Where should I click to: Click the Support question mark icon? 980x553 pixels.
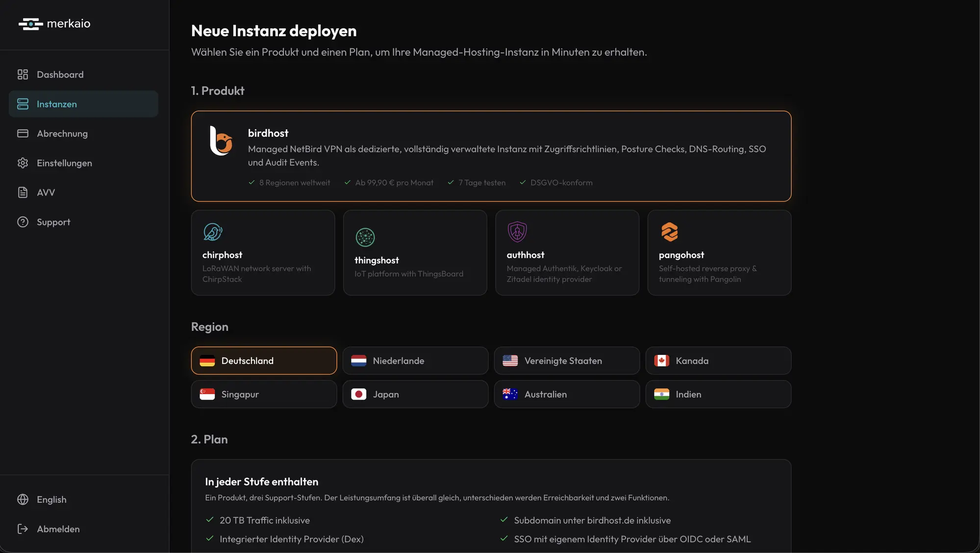point(23,222)
